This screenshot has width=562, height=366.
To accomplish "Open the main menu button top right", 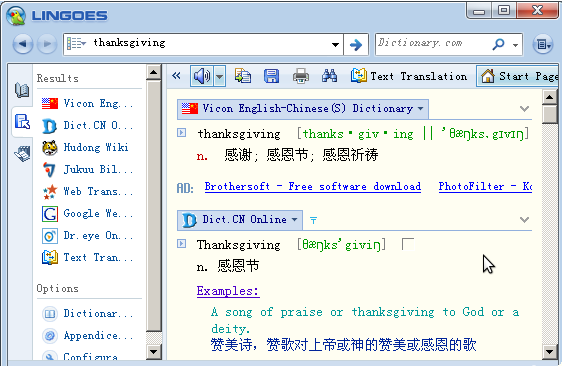I will tap(543, 44).
